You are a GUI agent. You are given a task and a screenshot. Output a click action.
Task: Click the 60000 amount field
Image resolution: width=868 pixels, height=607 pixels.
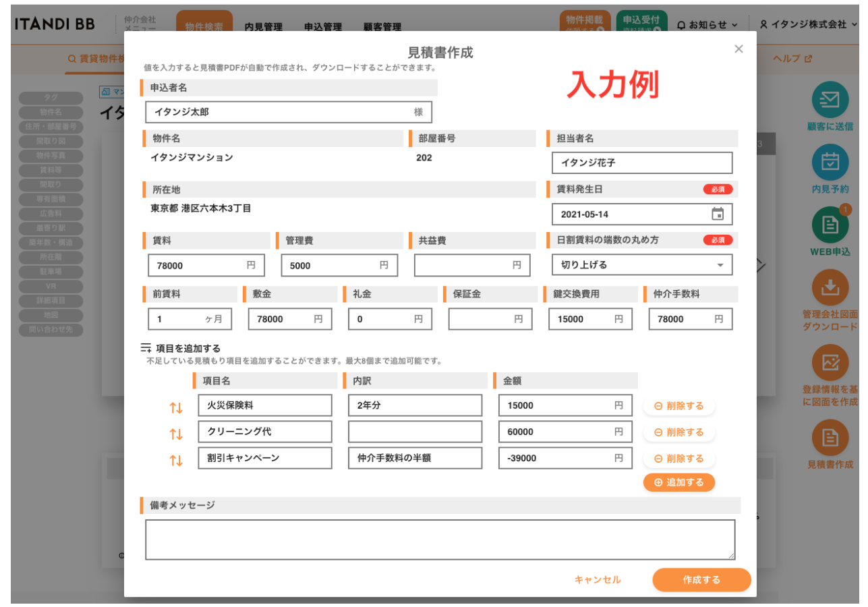coord(566,432)
